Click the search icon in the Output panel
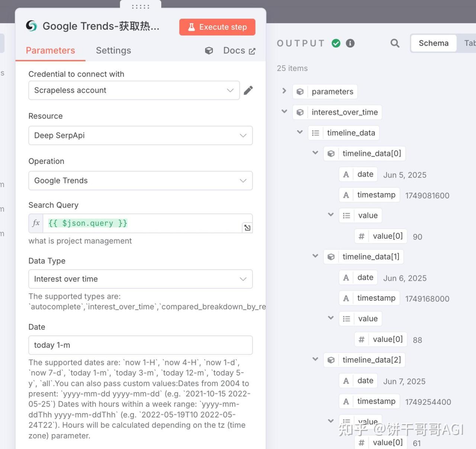Screen dimensions: 476x449 click(x=395, y=43)
